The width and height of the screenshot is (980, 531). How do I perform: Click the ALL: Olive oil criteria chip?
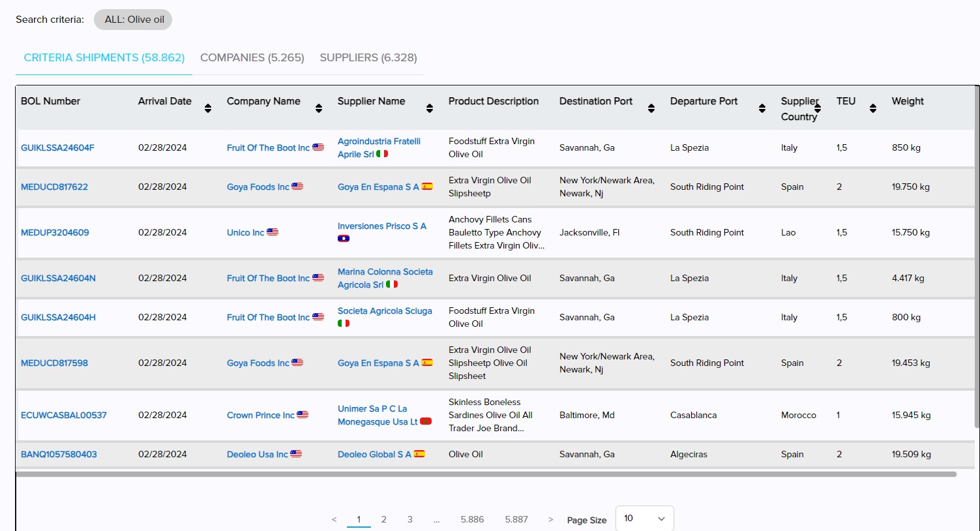pos(134,20)
